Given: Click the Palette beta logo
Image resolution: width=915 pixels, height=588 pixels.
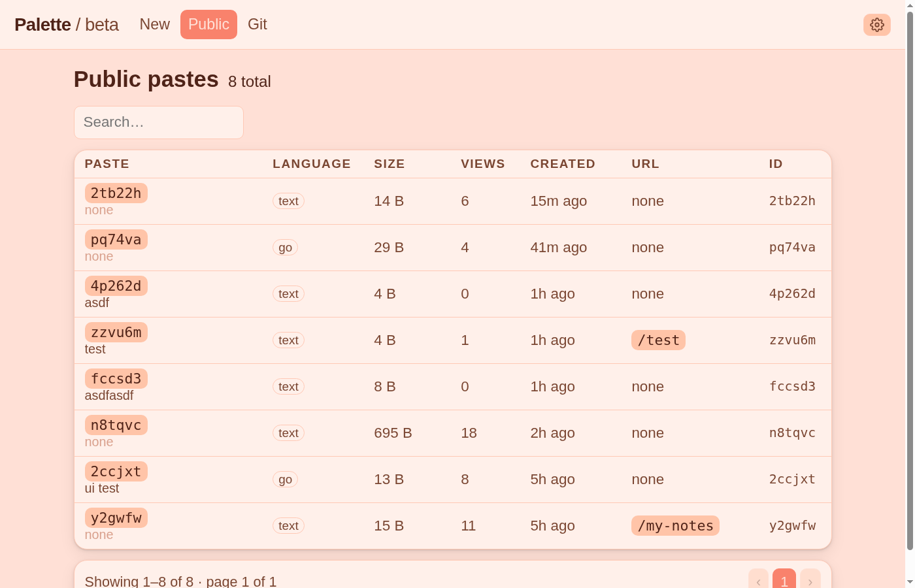Looking at the screenshot, I should [x=67, y=25].
